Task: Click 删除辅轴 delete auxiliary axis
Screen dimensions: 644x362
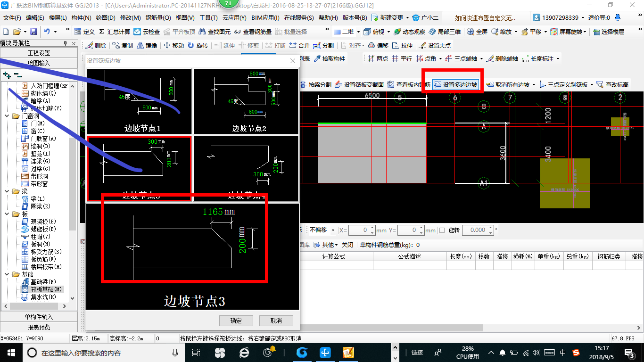Action: point(502,59)
